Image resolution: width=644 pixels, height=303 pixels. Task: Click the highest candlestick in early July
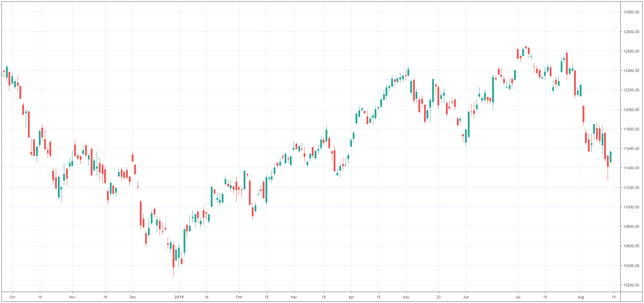click(526, 47)
